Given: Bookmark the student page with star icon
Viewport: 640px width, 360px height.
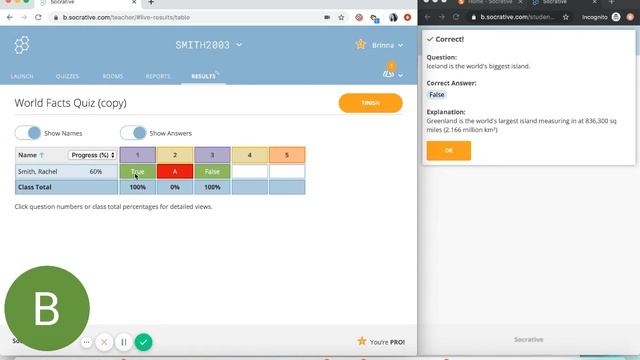Looking at the screenshot, I should click(566, 17).
